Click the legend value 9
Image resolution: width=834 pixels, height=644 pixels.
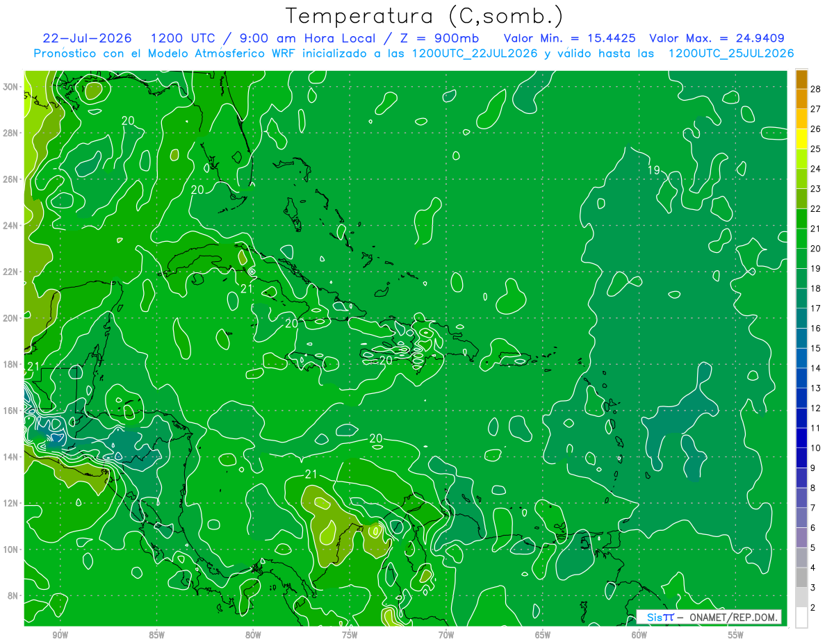click(x=813, y=468)
